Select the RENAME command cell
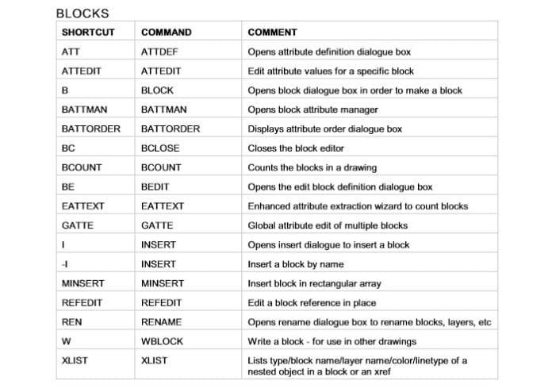 (x=161, y=322)
